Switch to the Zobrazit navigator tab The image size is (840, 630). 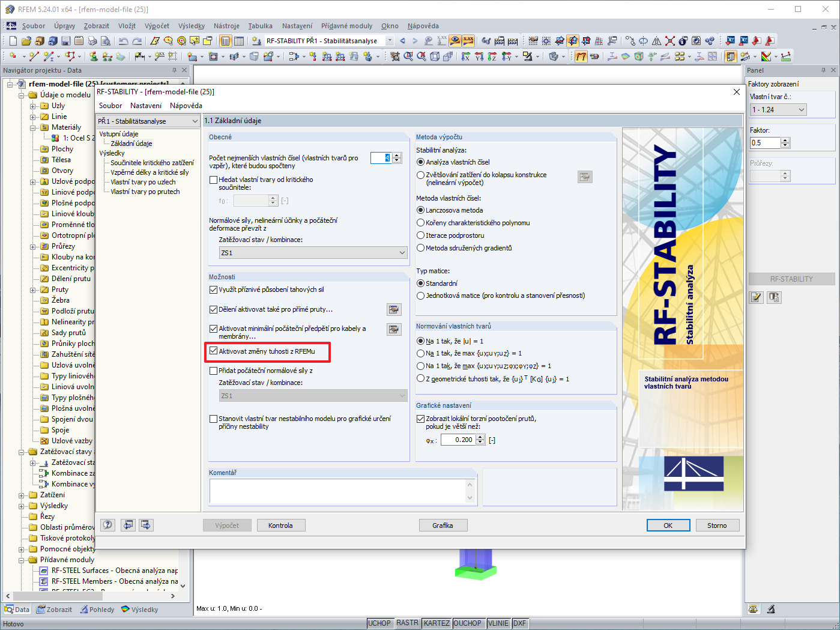pyautogui.click(x=55, y=609)
